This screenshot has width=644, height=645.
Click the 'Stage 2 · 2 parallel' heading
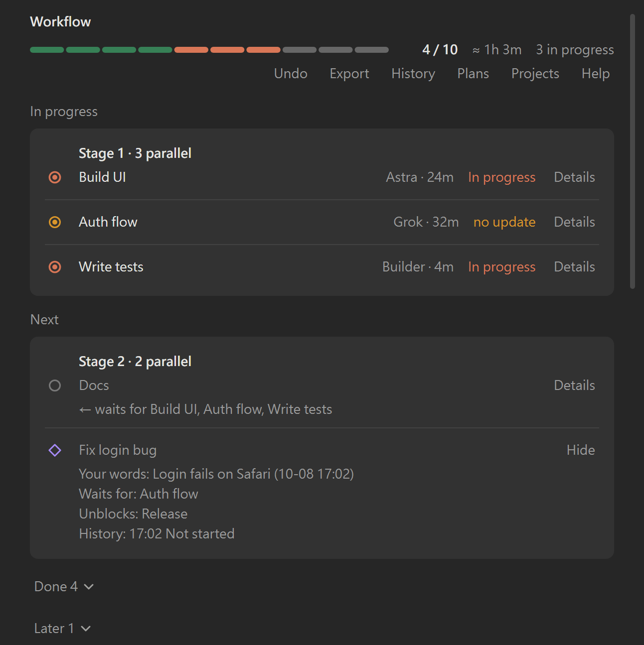tap(135, 362)
